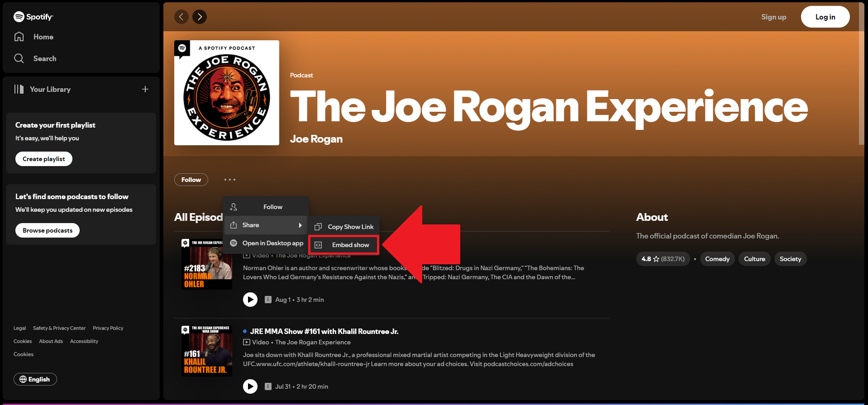Open the three-dot more options menu
The width and height of the screenshot is (868, 405).
click(230, 180)
